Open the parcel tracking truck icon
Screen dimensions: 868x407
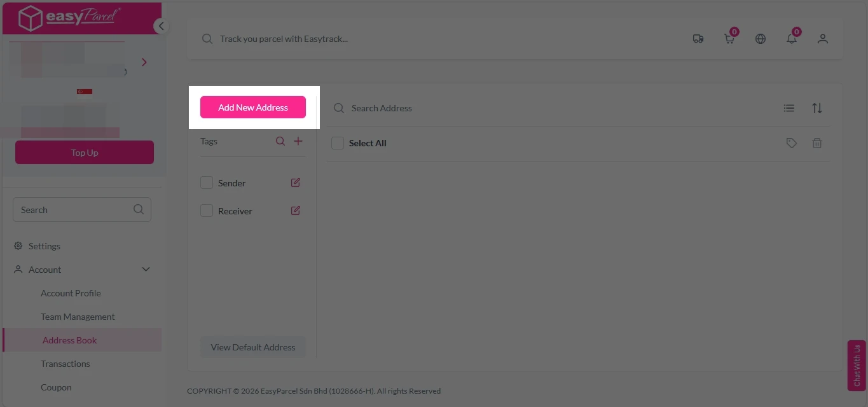click(x=698, y=38)
